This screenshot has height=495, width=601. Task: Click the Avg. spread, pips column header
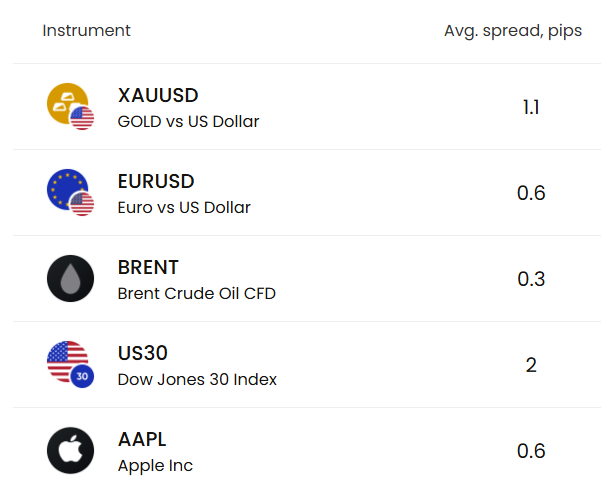coord(513,31)
